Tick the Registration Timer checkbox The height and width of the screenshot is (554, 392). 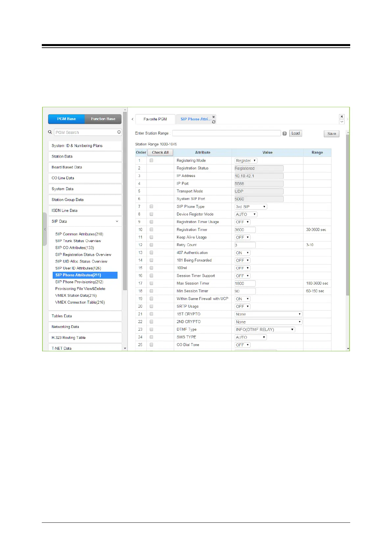coord(151,230)
